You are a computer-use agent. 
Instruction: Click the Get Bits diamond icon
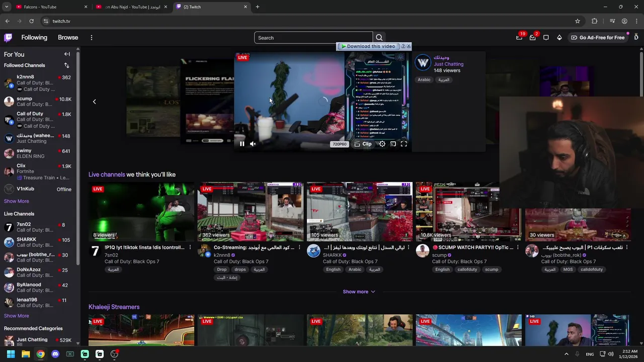point(559,37)
